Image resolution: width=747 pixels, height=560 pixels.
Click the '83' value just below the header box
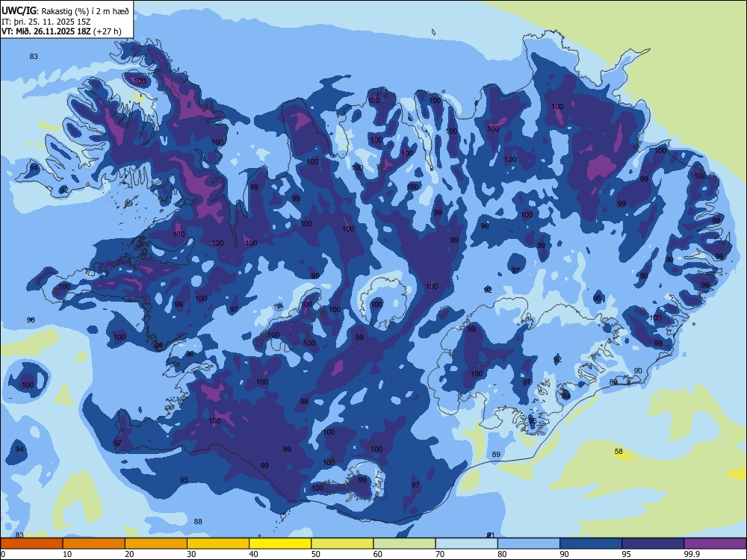(34, 56)
